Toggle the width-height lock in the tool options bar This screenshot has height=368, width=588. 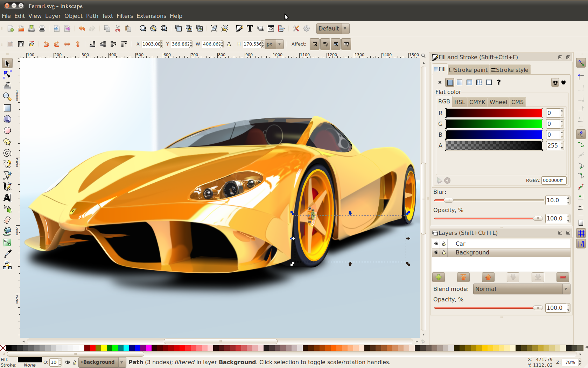pyautogui.click(x=229, y=44)
